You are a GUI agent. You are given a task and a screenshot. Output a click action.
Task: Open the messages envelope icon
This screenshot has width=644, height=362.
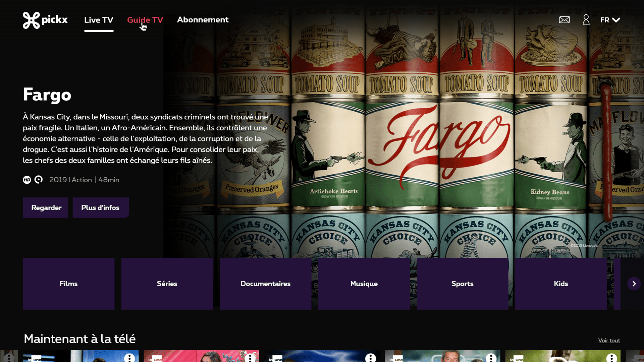coord(564,20)
